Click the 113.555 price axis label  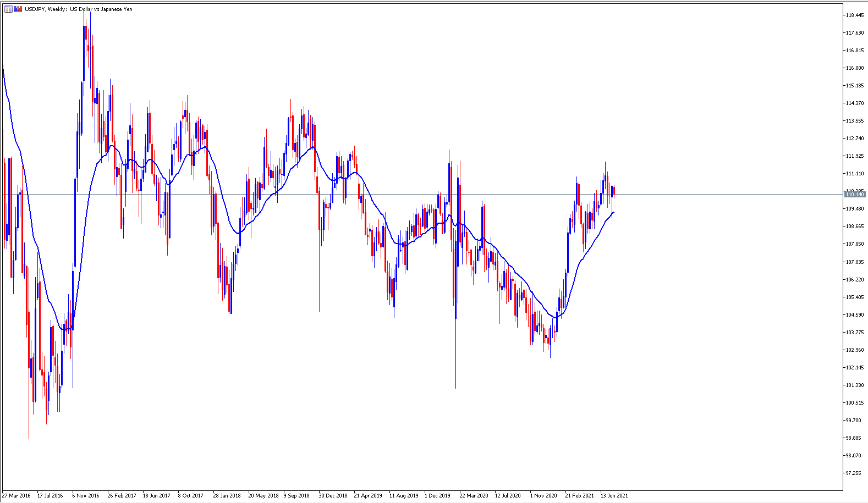pyautogui.click(x=854, y=121)
